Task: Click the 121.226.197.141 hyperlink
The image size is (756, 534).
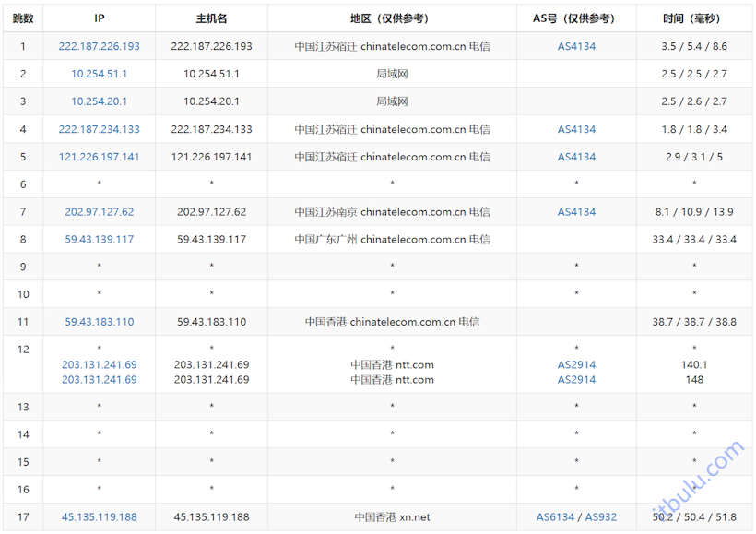Action: point(98,157)
